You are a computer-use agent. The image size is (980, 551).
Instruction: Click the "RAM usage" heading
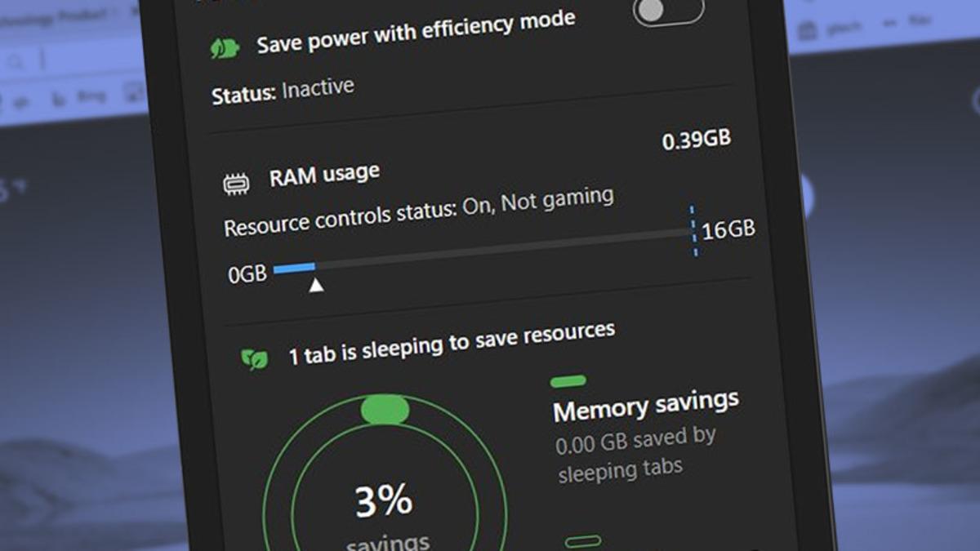coord(324,176)
